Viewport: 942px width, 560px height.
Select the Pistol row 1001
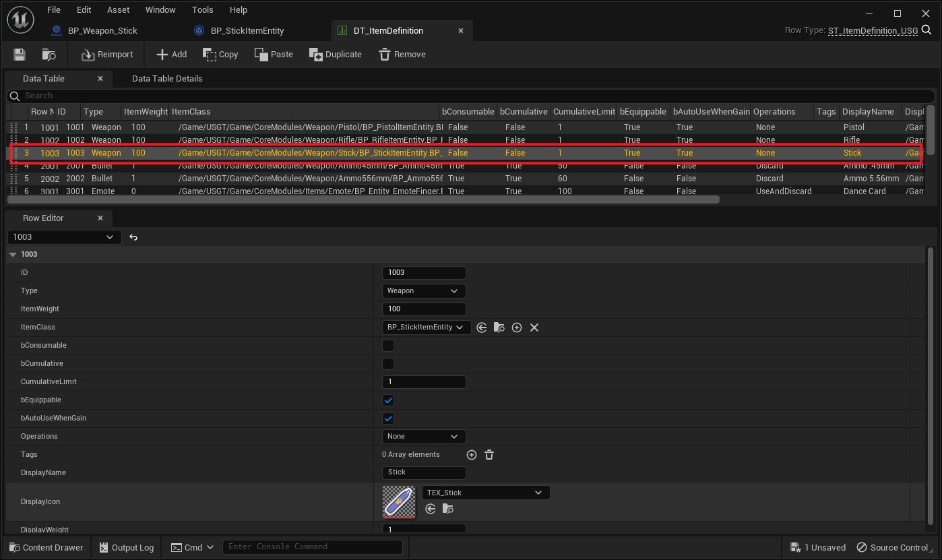[465, 127]
